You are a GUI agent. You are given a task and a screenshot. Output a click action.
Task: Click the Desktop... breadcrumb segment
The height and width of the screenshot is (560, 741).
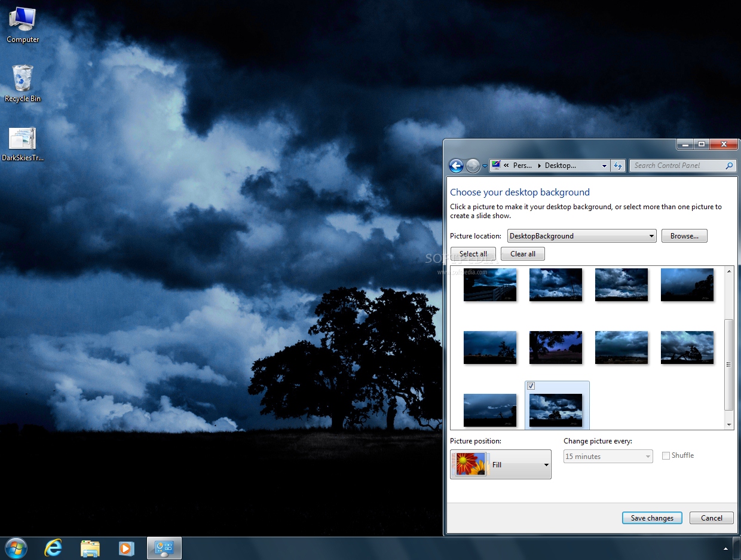(561, 166)
